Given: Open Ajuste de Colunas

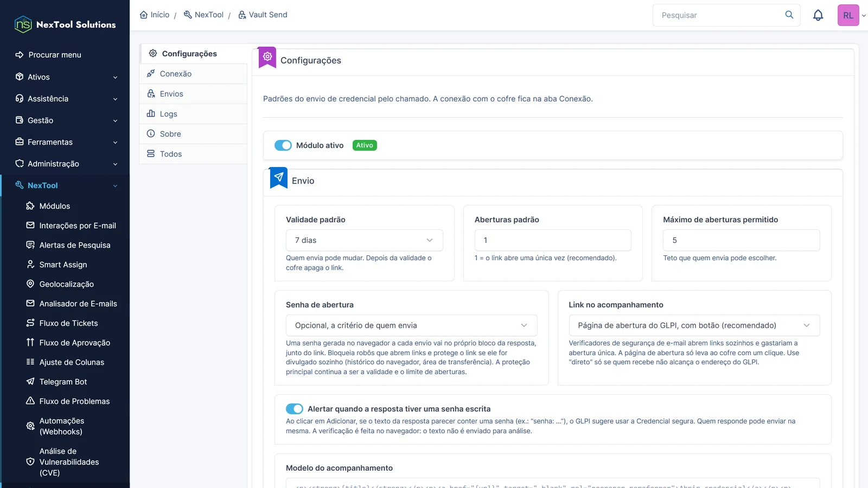Looking at the screenshot, I should point(65,362).
